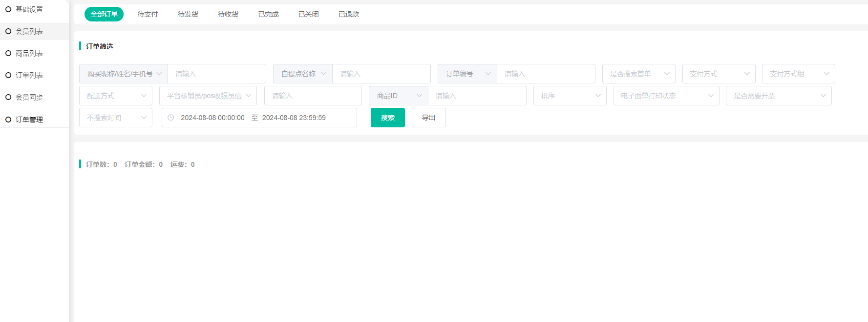Expand 是否需要开票 dropdown
868x322 pixels.
[x=779, y=96]
